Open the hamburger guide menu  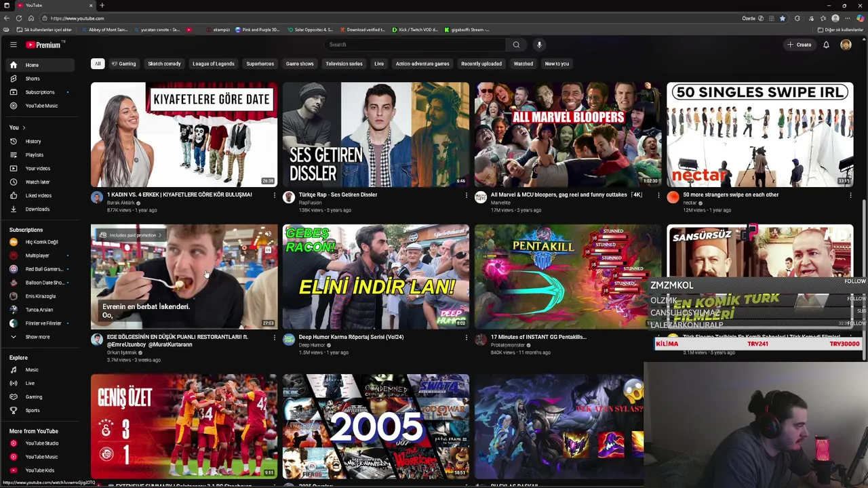pos(13,45)
